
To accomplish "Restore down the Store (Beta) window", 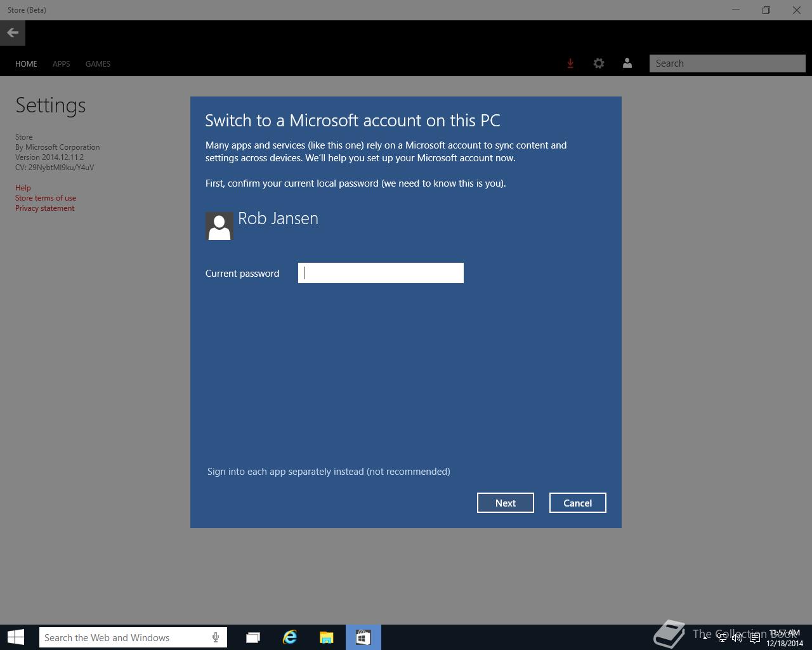I will 766,10.
